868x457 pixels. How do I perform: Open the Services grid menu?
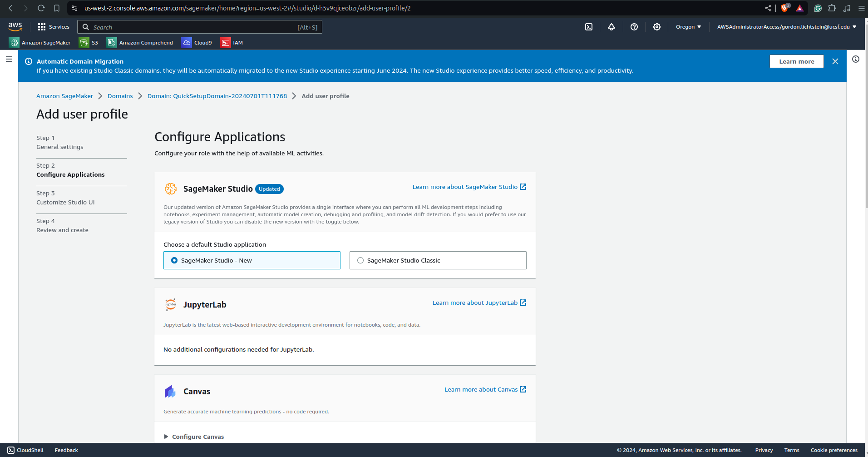click(54, 27)
